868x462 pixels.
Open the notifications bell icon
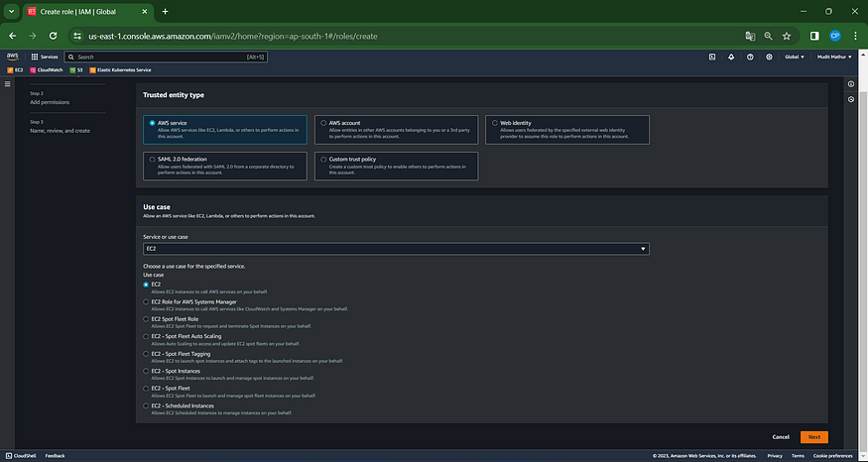click(731, 57)
